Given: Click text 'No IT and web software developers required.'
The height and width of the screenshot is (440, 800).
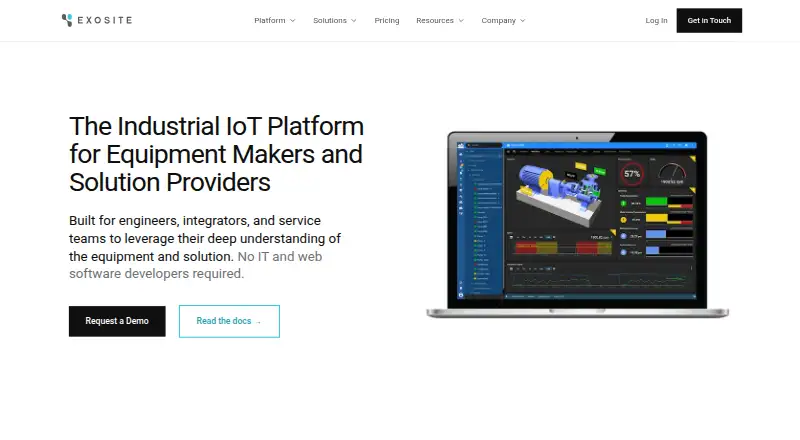Looking at the screenshot, I should (x=195, y=265).
